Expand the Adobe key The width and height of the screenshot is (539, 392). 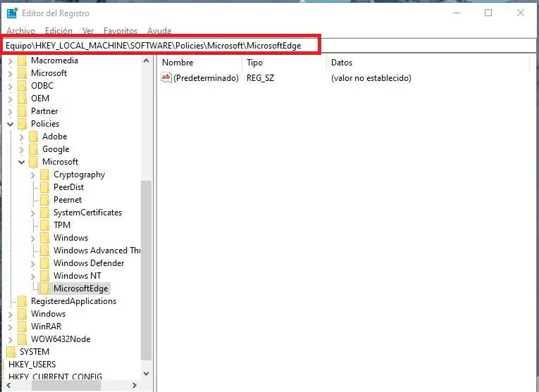tap(22, 137)
